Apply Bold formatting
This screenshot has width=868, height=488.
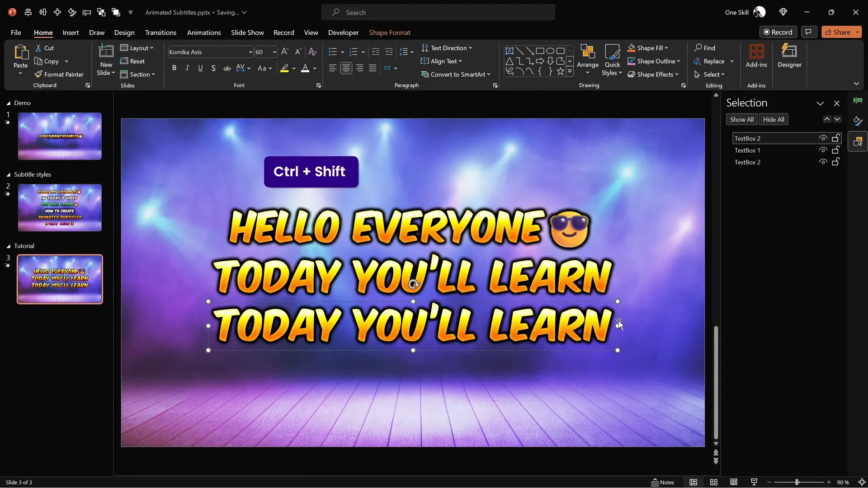(x=174, y=68)
